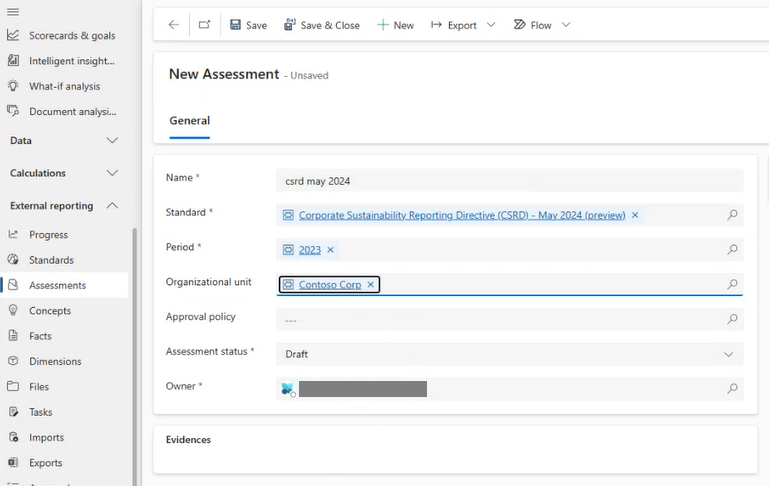The width and height of the screenshot is (769, 486).
Task: Click the hamburger menu icon
Action: (13, 10)
